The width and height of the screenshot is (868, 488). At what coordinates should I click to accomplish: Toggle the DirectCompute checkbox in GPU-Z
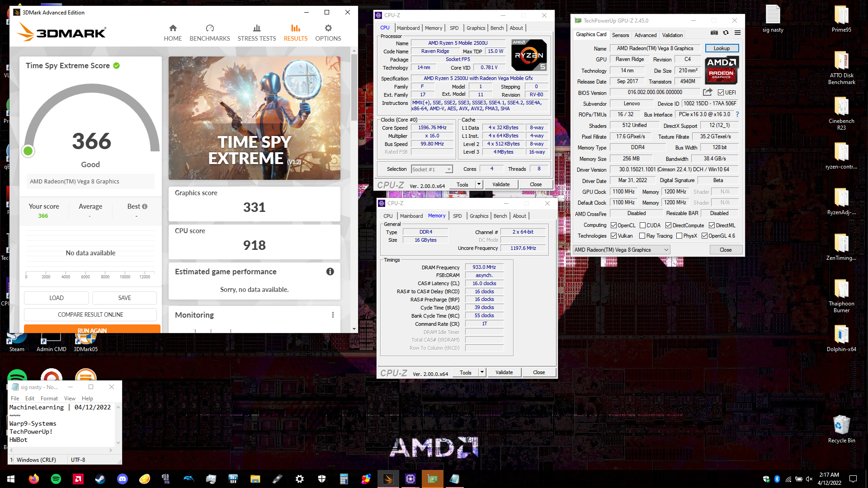[668, 225]
